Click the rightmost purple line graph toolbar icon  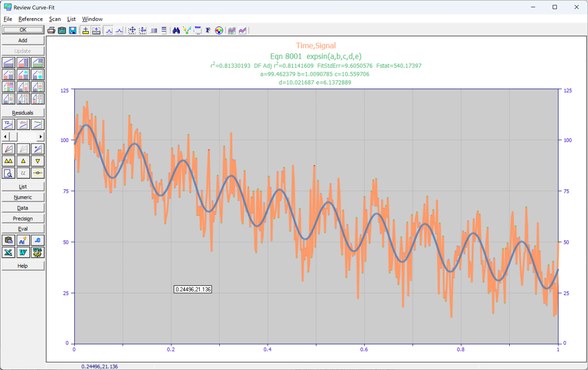243,30
